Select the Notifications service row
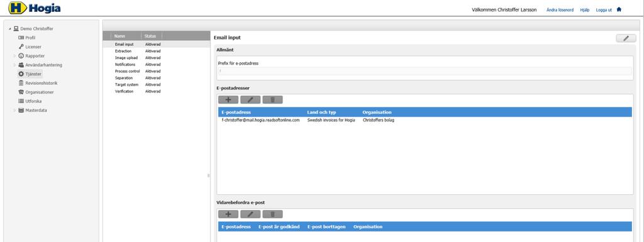 [156, 64]
